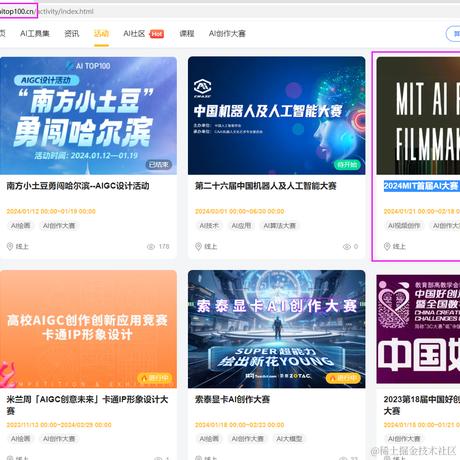Click the location pin icon on robot contest card
The image size is (460, 460).
click(x=198, y=246)
